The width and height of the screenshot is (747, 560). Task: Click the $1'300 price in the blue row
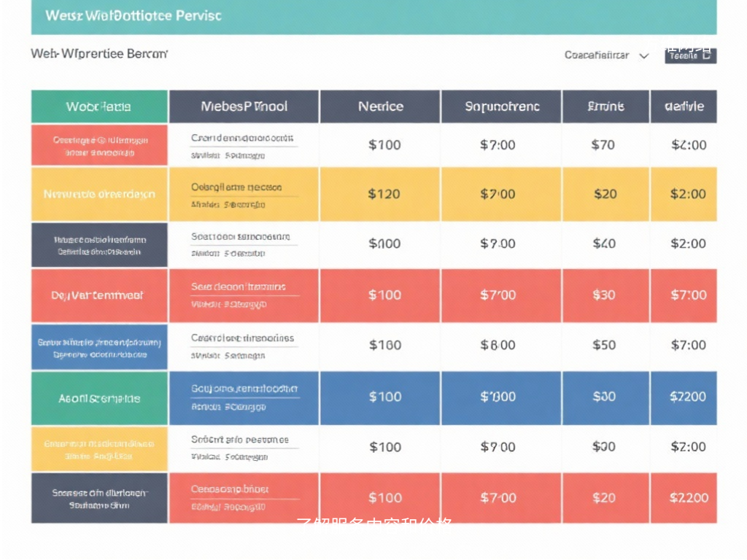pyautogui.click(x=498, y=397)
